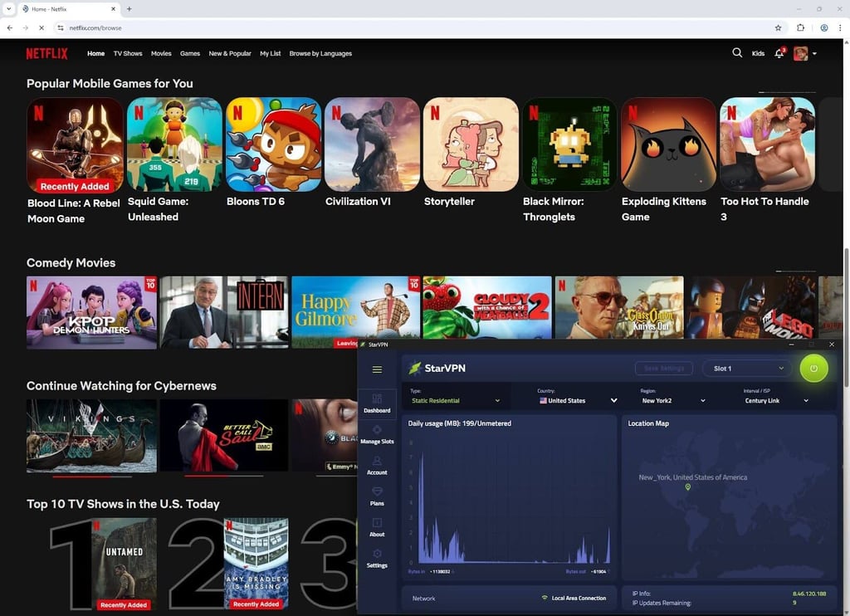Open Storyteller game tile
This screenshot has height=616, width=850.
click(x=471, y=144)
